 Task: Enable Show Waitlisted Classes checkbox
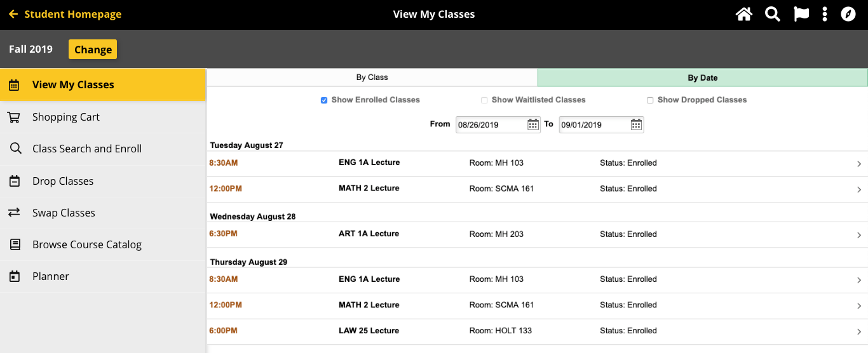click(484, 100)
